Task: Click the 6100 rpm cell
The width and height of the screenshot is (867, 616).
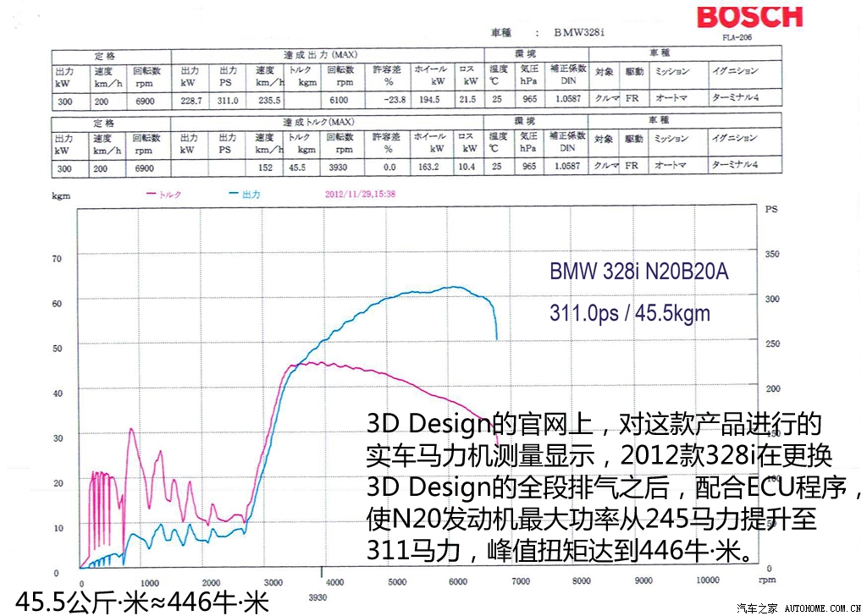Action: click(x=339, y=101)
